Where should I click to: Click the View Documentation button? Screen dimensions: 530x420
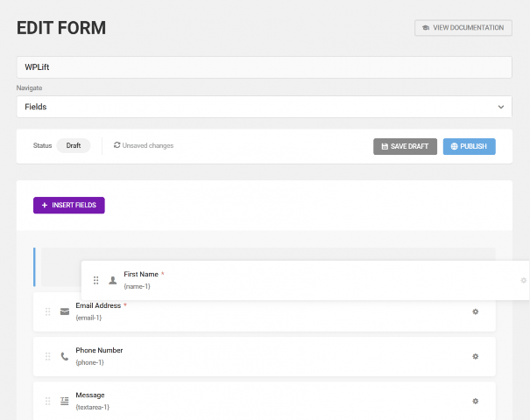[x=463, y=28]
